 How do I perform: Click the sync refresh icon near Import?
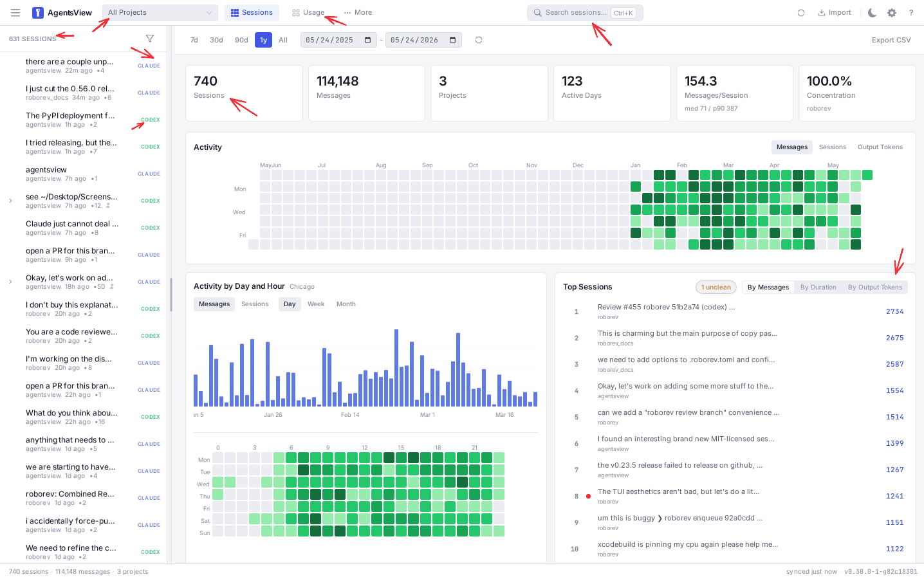pos(801,13)
